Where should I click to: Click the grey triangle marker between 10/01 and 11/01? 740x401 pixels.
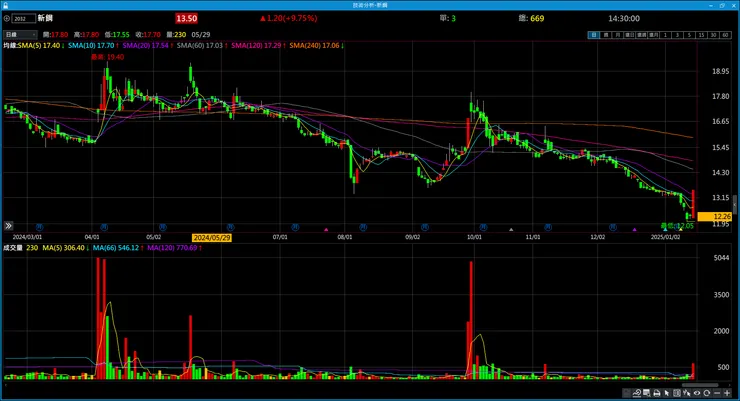tap(511, 229)
